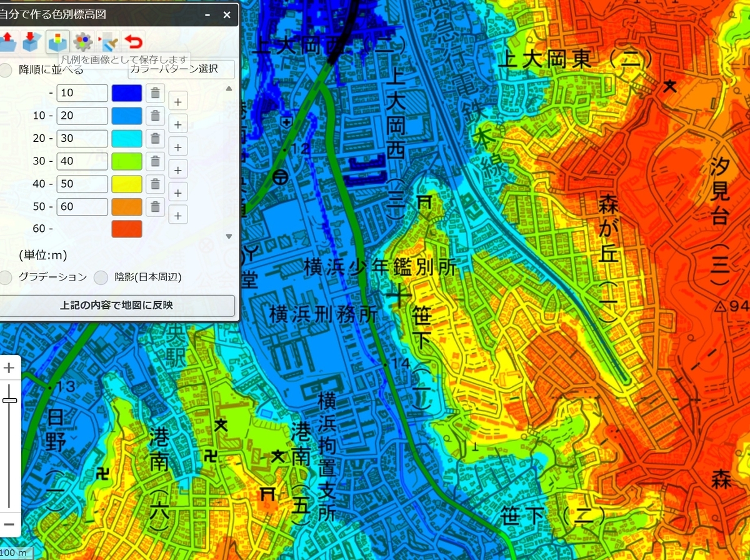The height and width of the screenshot is (560, 750).
Task: Click the legend list scroll-down arrow
Action: tap(229, 236)
